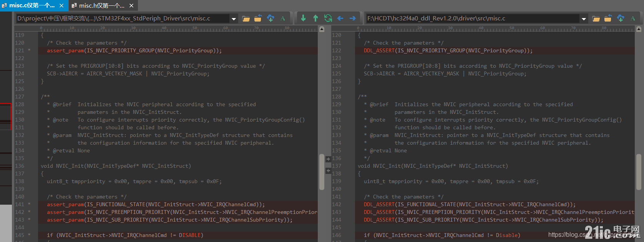Viewport: 644px width, 242px height.
Task: Copy line to right gutter arrow
Action: coord(328,159)
